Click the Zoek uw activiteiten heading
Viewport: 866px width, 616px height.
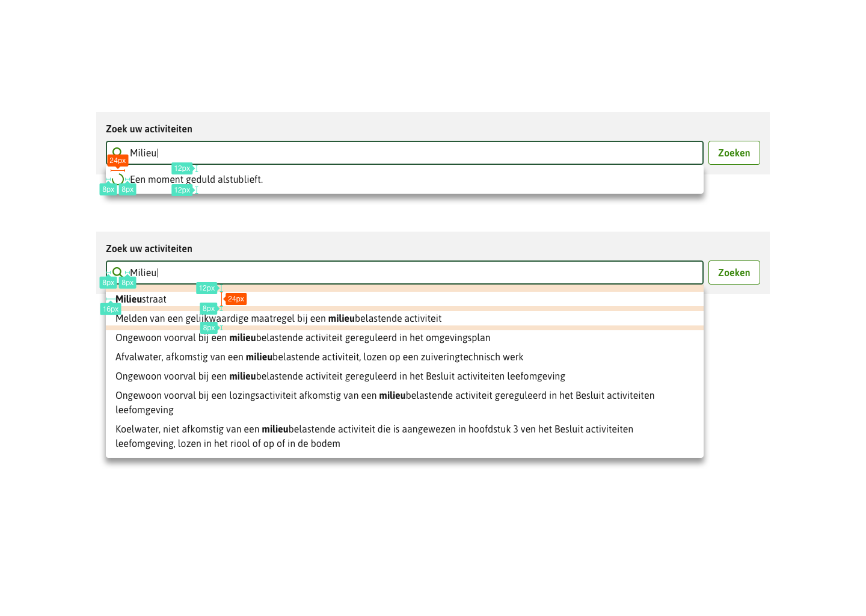[x=149, y=129]
